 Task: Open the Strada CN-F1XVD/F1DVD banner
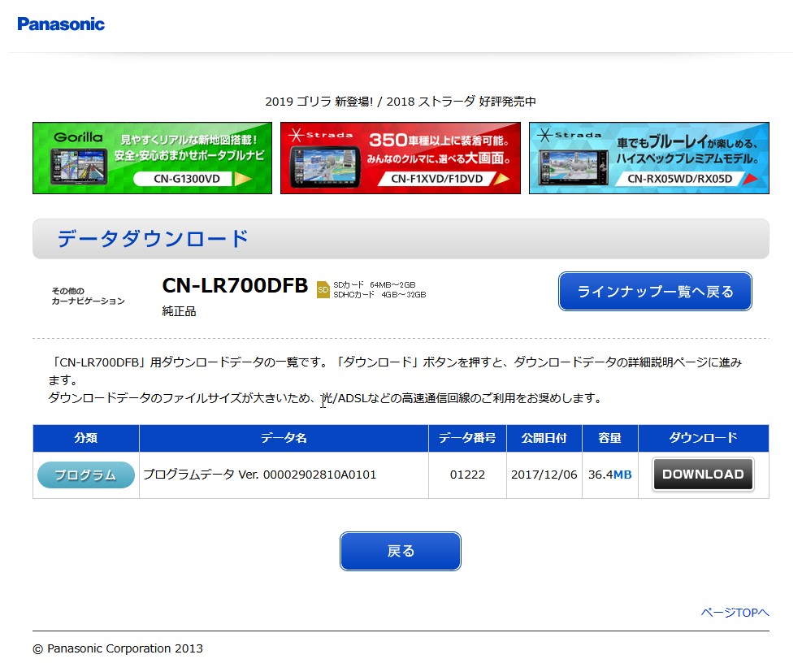tap(401, 158)
